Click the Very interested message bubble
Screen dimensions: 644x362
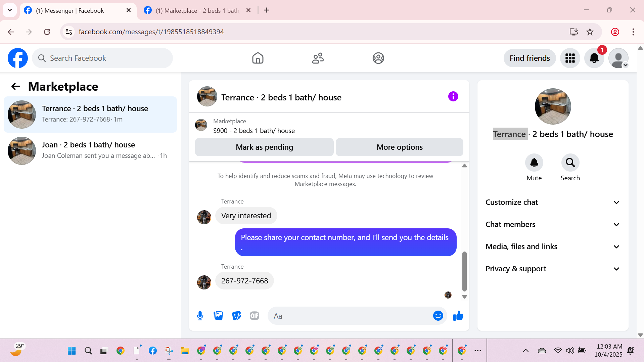click(246, 216)
